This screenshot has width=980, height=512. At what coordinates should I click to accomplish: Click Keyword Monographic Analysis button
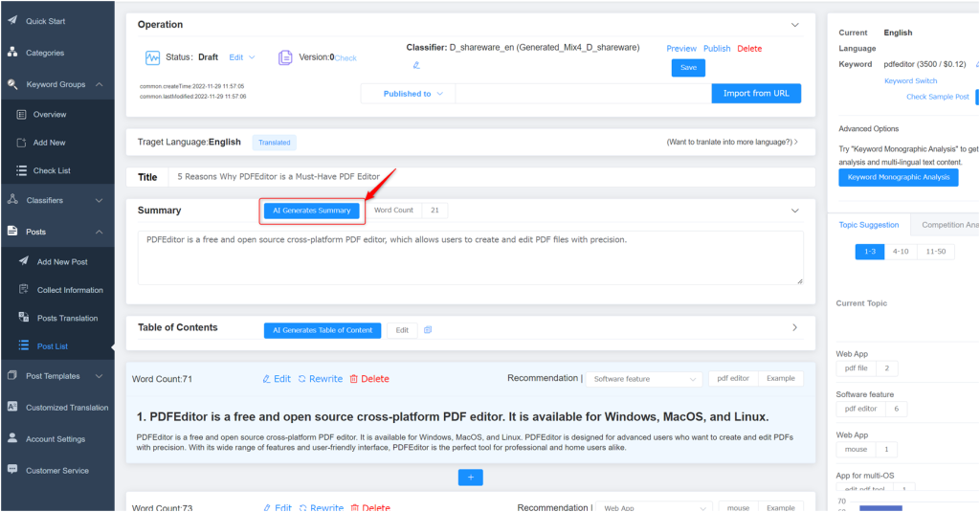898,178
